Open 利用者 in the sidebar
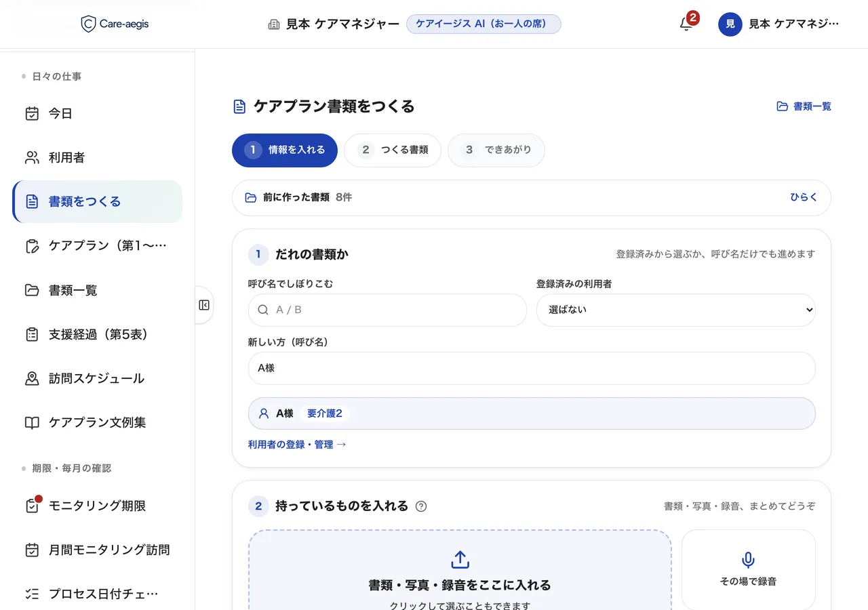The height and width of the screenshot is (610, 868). tap(98, 157)
